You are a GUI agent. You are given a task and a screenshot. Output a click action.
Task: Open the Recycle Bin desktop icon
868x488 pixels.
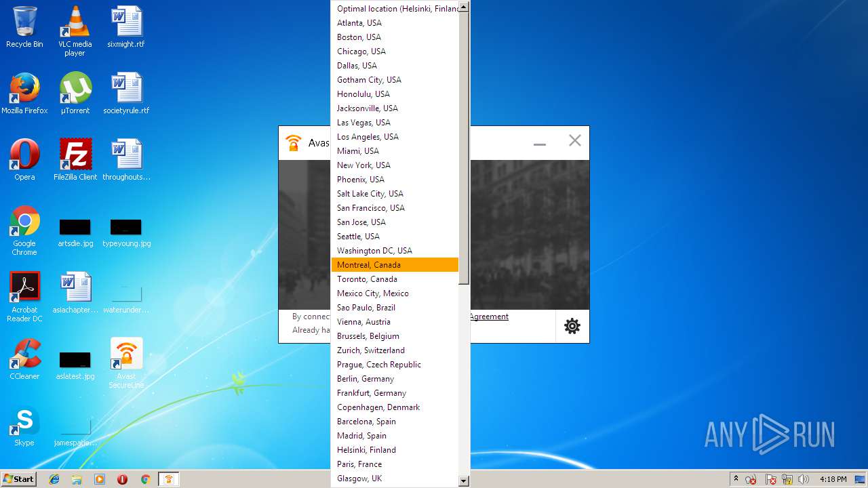pyautogui.click(x=24, y=27)
